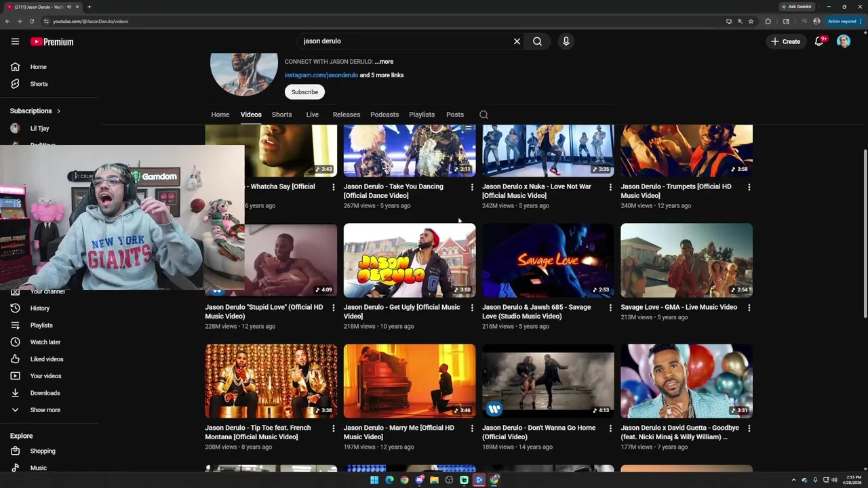868x488 pixels.
Task: Open Goodbye feat. Nicki Minaj video title
Action: [679, 432]
